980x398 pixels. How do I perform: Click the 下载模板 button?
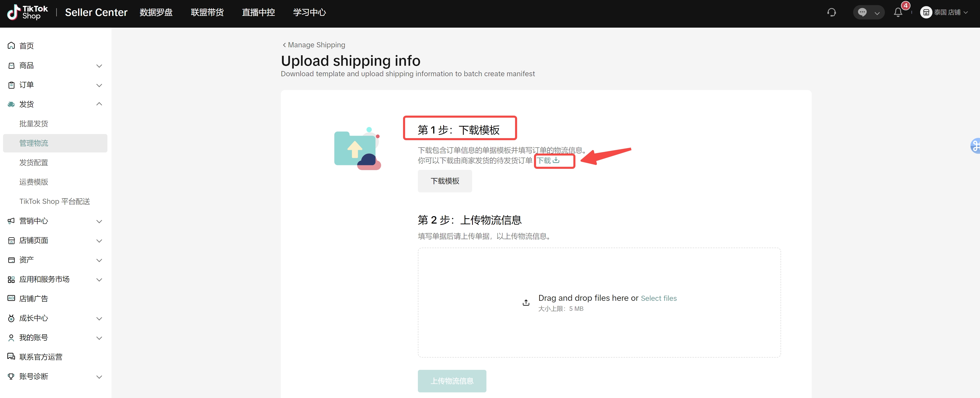pos(444,181)
